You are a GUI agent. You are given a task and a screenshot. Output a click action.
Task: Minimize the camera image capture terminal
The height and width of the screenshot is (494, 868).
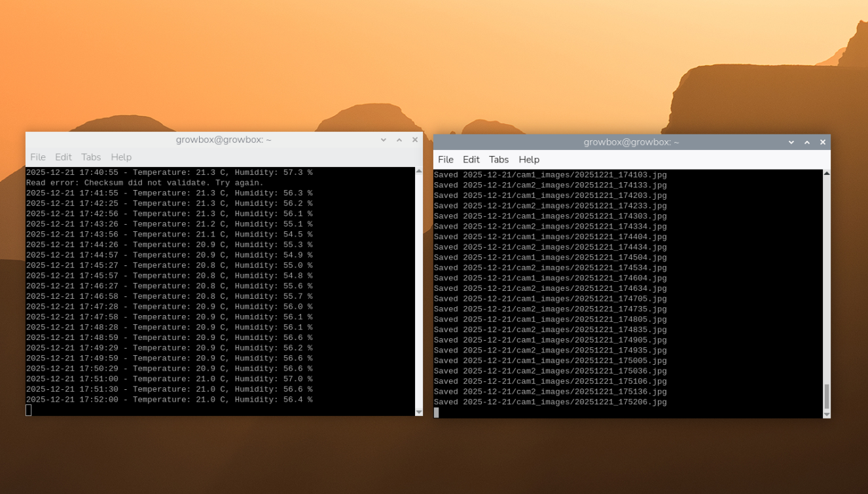(x=791, y=142)
